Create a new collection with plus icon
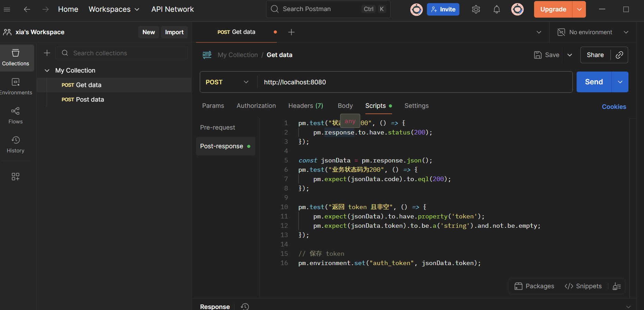 tap(47, 53)
